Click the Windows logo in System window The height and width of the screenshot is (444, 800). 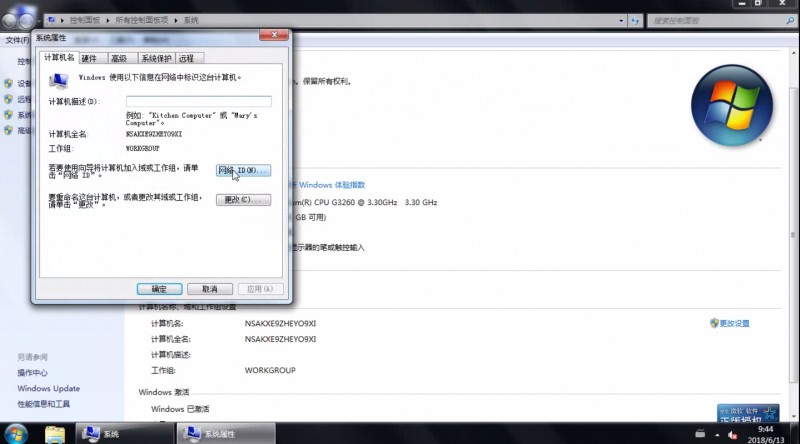(732, 105)
